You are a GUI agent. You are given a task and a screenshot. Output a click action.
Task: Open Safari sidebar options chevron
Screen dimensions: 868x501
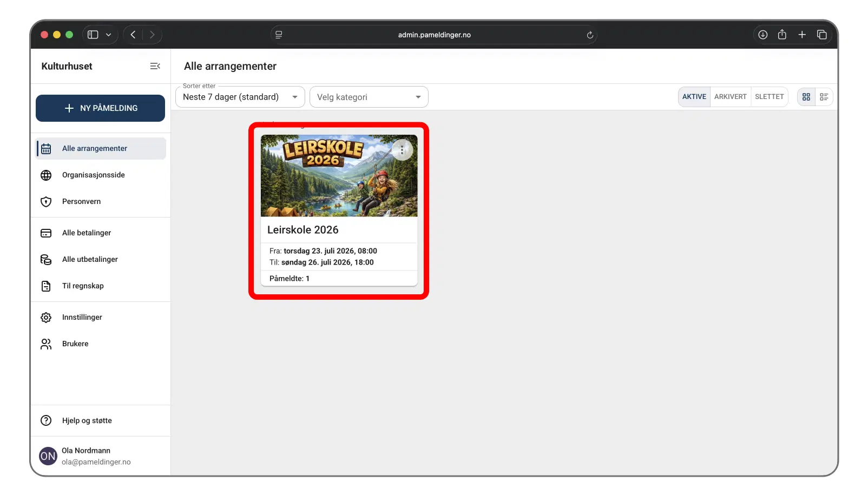[109, 35]
